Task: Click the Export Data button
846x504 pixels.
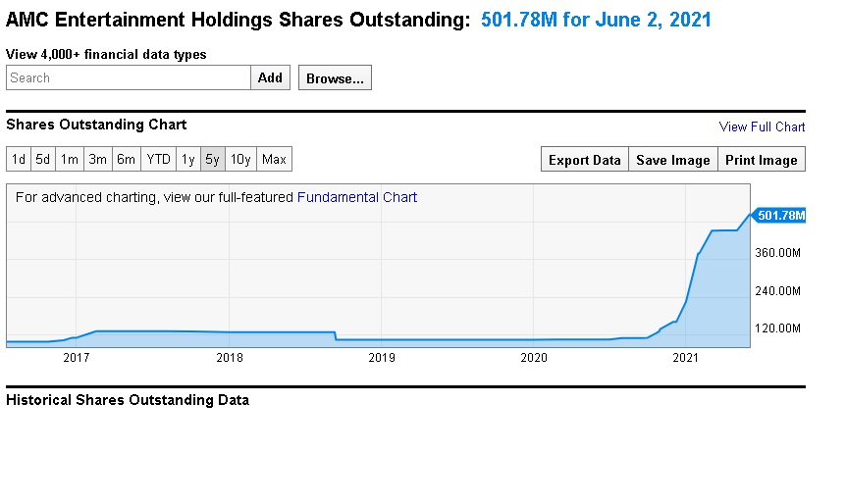Action: click(584, 160)
